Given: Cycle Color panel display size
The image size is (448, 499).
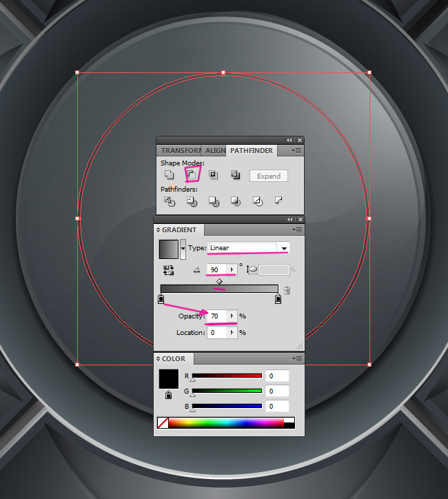Looking at the screenshot, I should (x=158, y=358).
